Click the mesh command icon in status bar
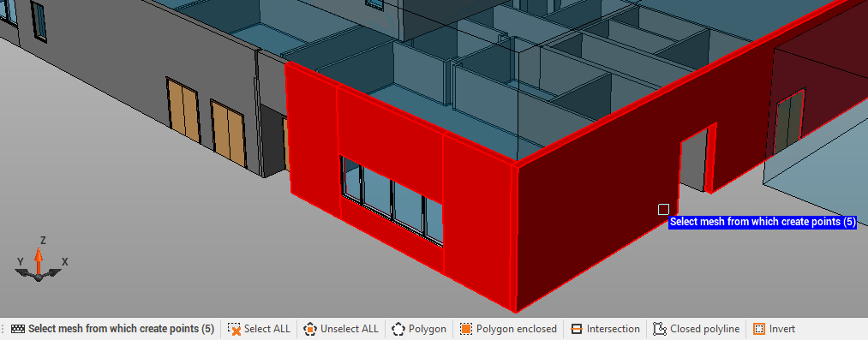 coord(18,328)
